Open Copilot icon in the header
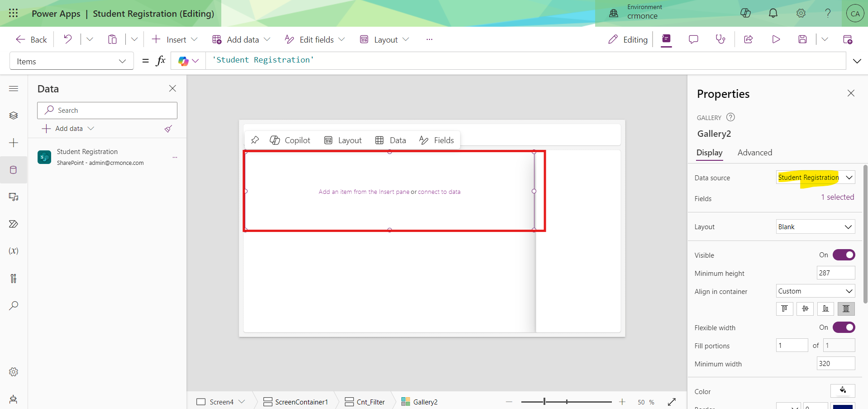 745,13
